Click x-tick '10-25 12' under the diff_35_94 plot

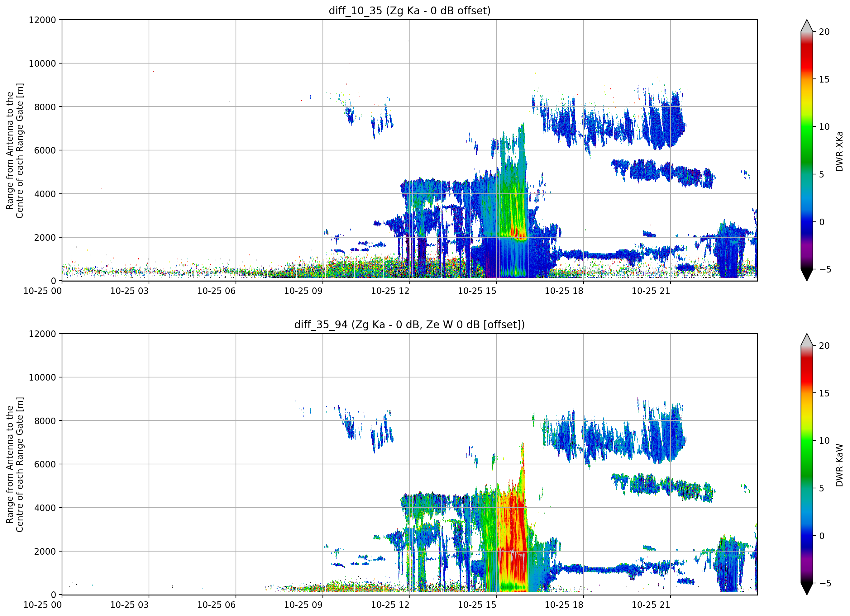(390, 605)
